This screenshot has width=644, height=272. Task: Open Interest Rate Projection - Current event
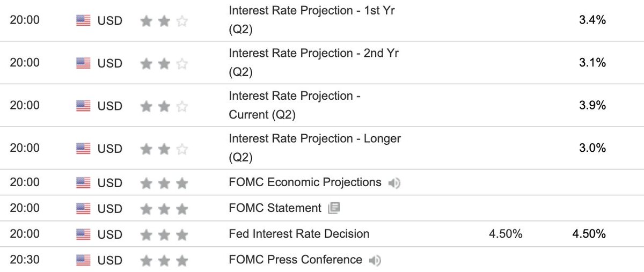coord(294,96)
